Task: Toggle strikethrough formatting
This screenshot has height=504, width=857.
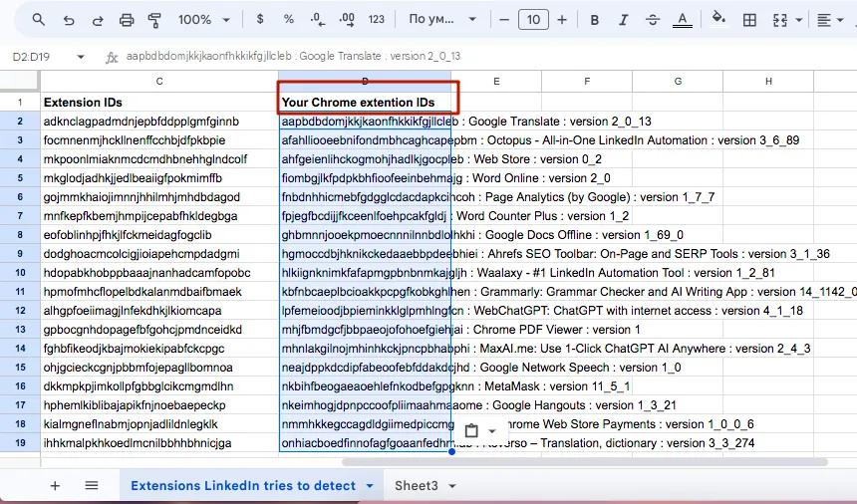Action: pyautogui.click(x=652, y=20)
